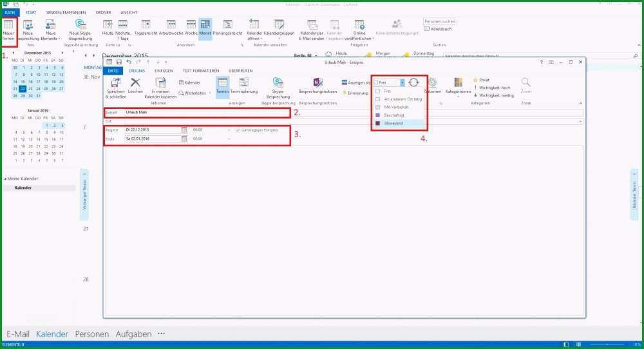Open the Anzeigen als combo box arrow
644x349 pixels.
pos(402,82)
